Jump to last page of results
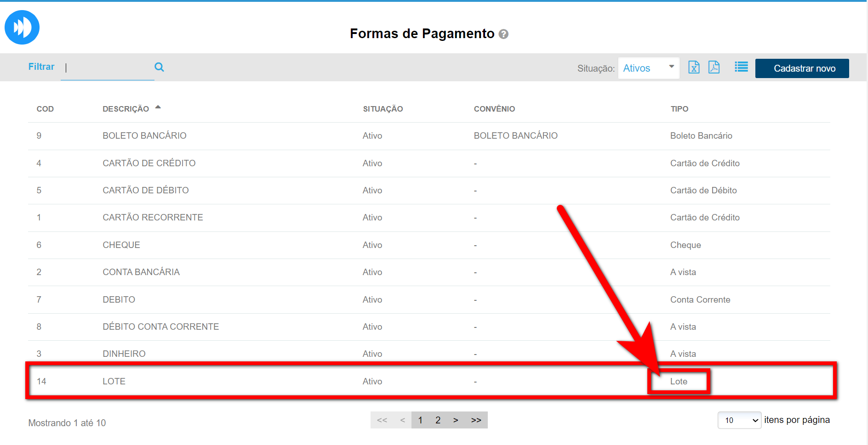 pyautogui.click(x=476, y=420)
